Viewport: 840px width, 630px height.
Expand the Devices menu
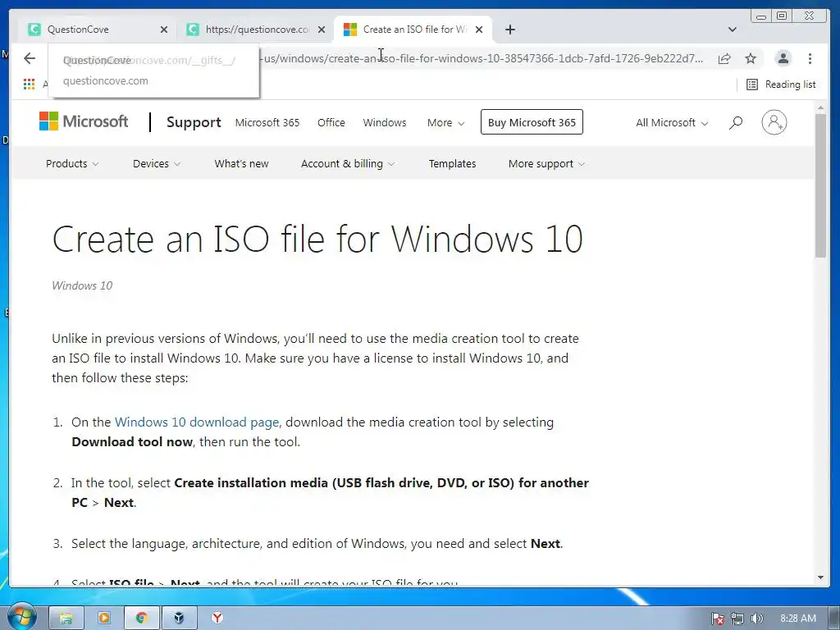point(157,163)
